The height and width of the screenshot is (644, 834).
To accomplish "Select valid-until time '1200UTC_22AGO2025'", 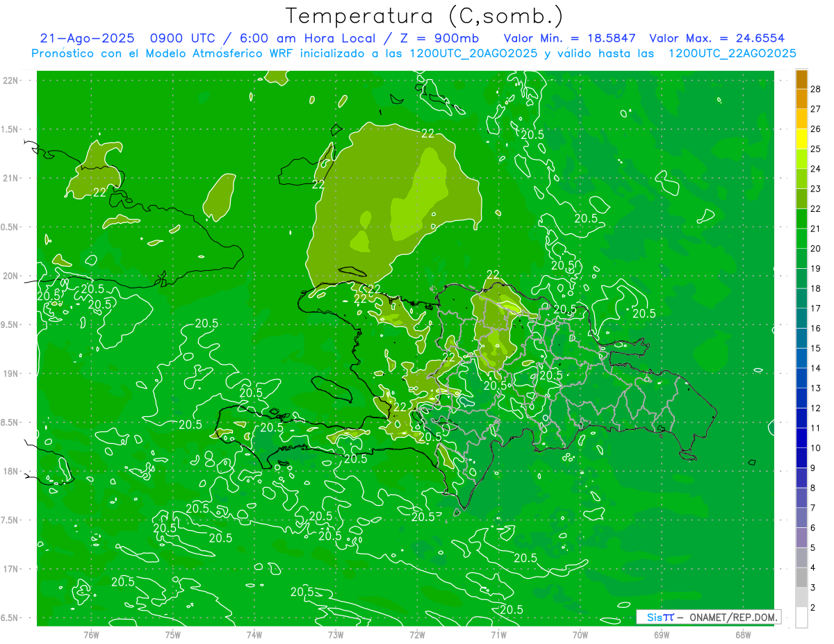I will pos(732,53).
